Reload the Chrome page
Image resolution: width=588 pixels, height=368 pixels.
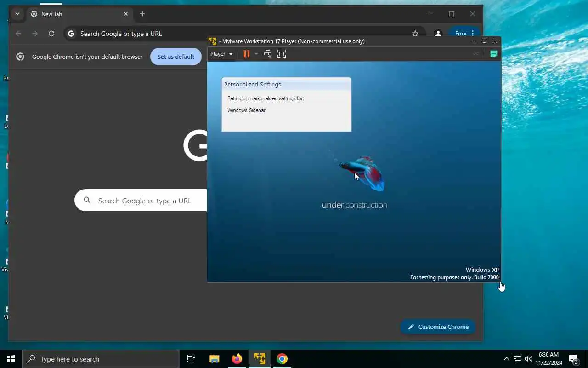point(51,34)
